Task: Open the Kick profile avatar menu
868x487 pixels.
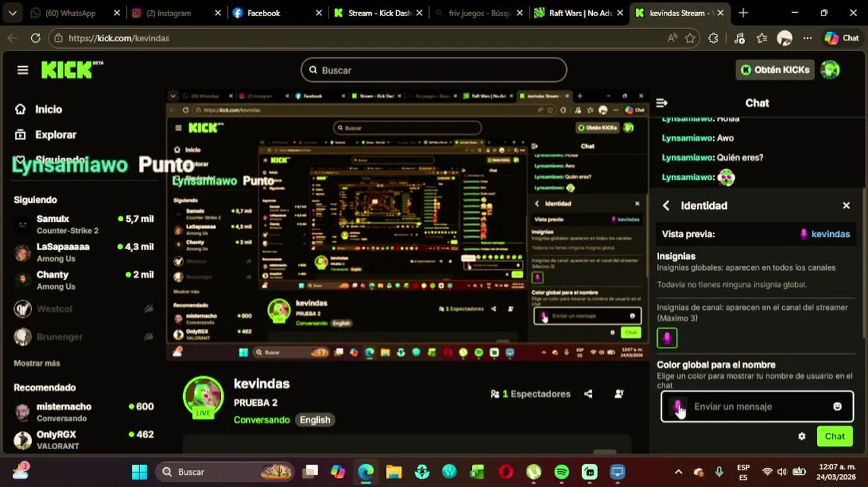Action: (830, 70)
